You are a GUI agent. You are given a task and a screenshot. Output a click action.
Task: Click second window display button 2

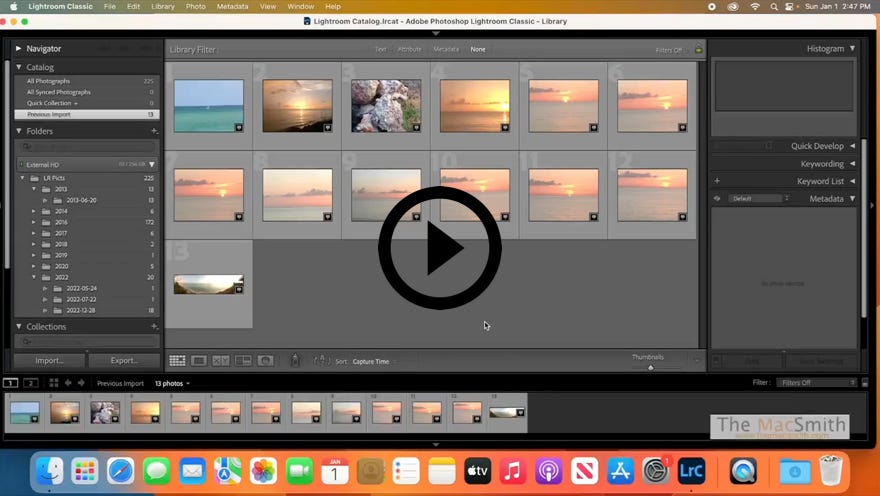click(x=31, y=383)
